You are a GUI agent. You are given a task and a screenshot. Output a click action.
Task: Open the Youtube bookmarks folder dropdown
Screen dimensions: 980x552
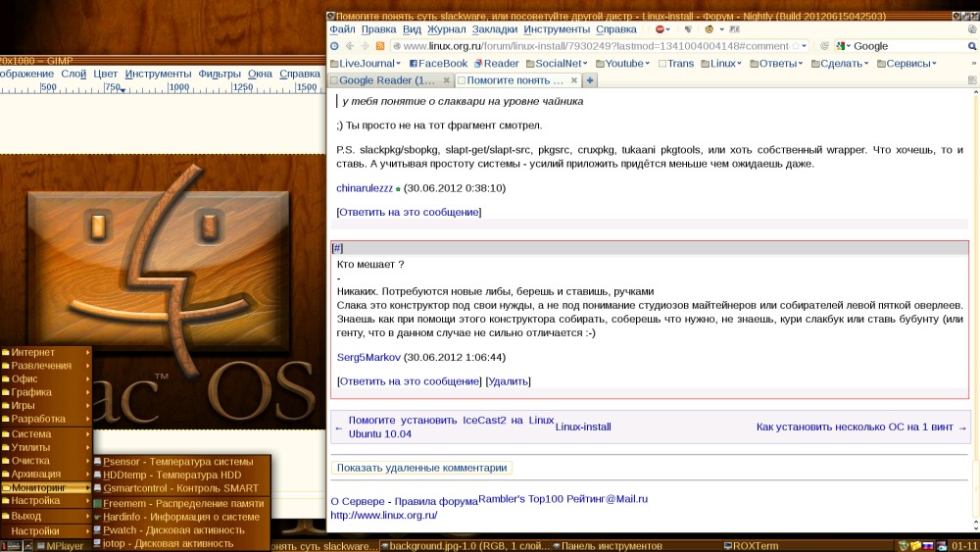(x=623, y=63)
